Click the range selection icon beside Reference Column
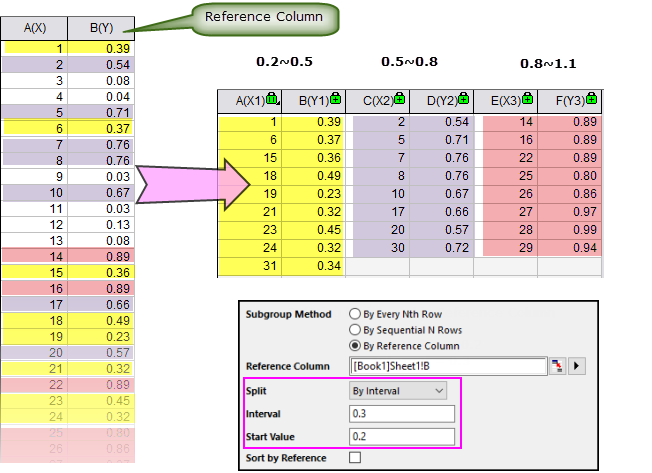 (557, 366)
